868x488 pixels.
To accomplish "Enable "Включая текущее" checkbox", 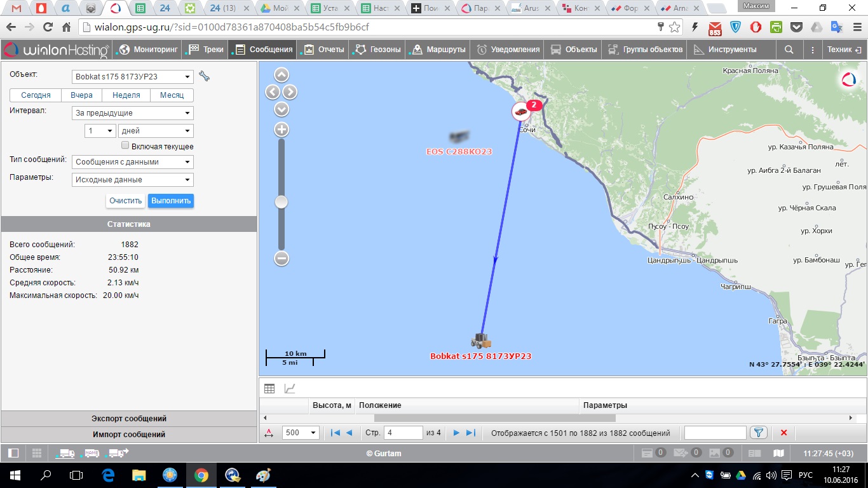I will tap(125, 146).
